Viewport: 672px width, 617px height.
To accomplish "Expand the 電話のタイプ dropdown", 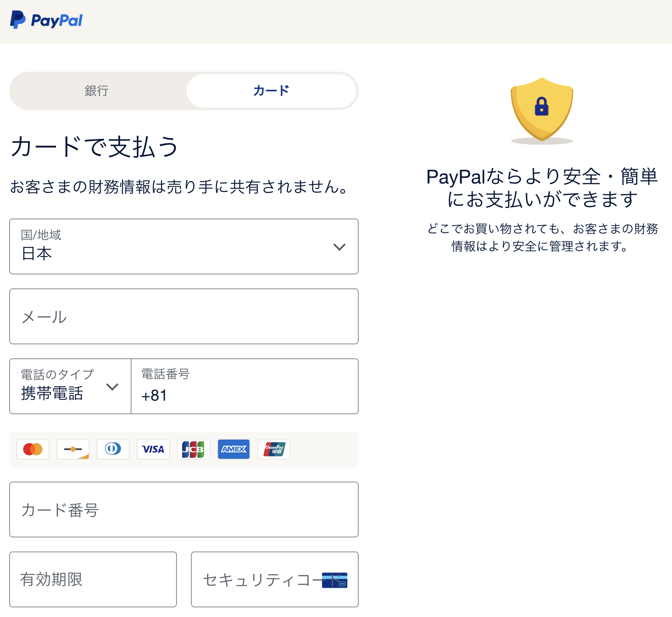I will (70, 386).
